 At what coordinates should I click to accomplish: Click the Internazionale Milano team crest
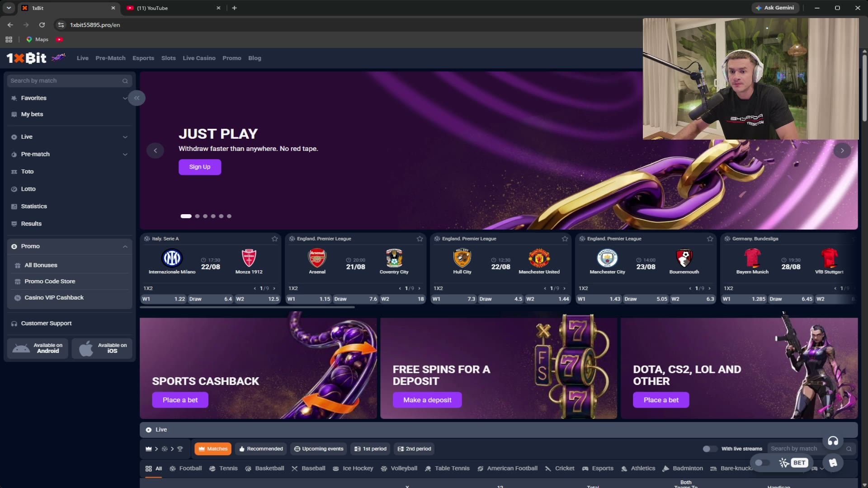[x=172, y=258]
